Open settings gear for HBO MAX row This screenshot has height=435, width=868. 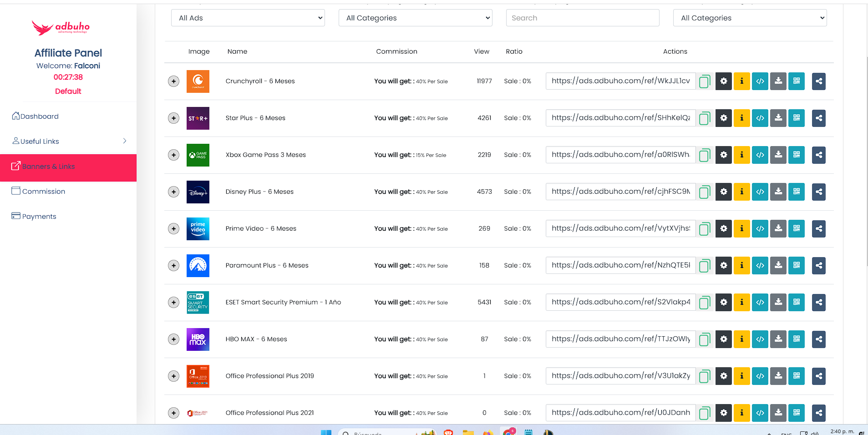click(724, 339)
